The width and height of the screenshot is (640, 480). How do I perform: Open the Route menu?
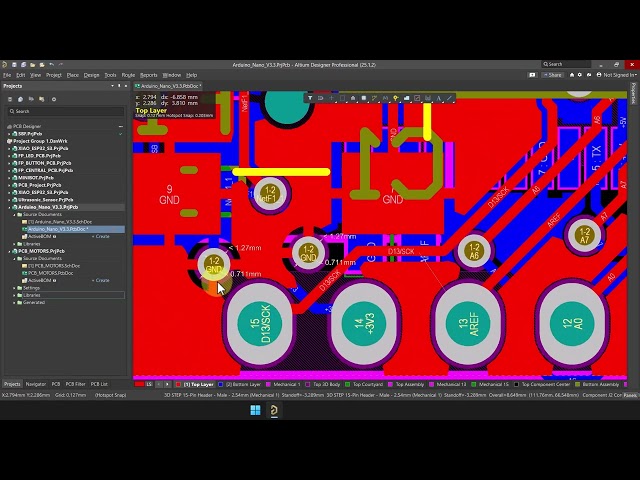coord(128,75)
